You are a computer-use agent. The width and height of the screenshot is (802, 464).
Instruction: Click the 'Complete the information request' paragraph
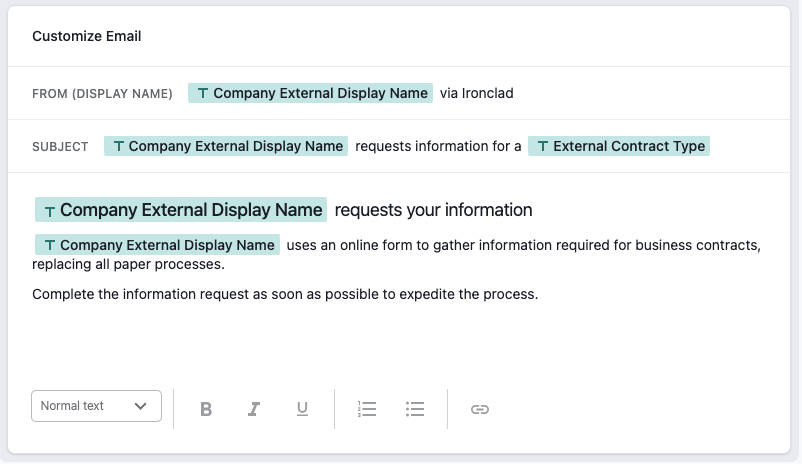(x=285, y=294)
